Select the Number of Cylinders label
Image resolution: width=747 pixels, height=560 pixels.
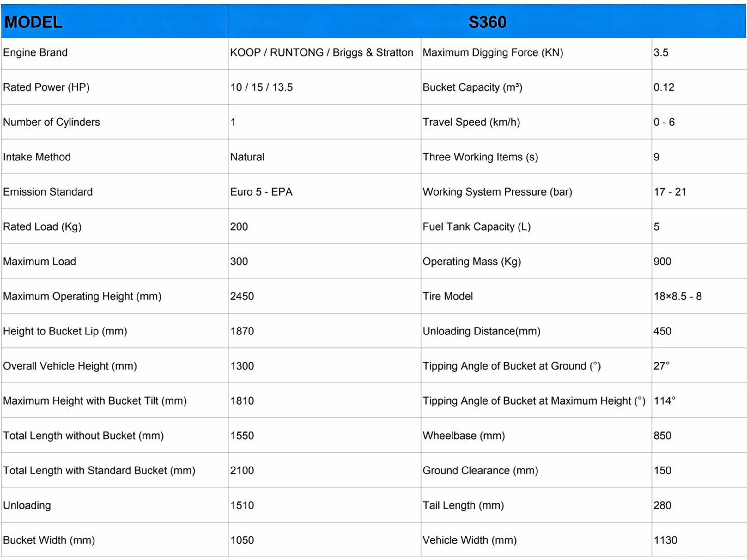click(x=51, y=122)
